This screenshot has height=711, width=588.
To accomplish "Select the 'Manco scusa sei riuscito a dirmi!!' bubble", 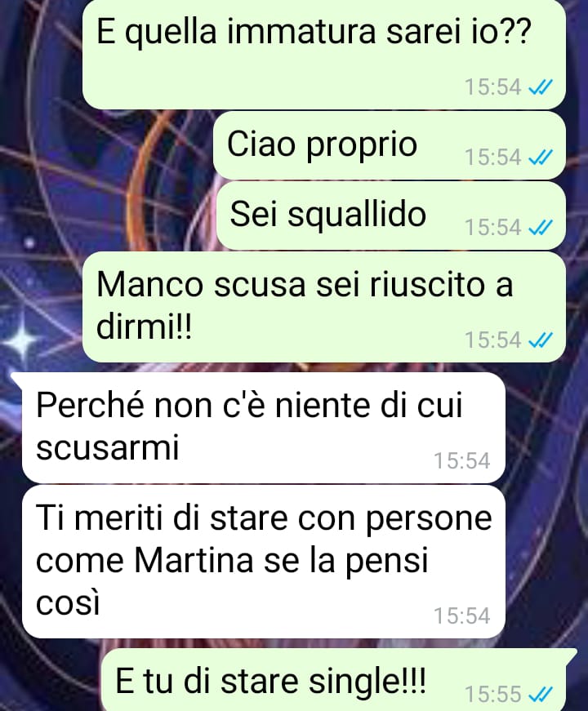I will click(324, 307).
